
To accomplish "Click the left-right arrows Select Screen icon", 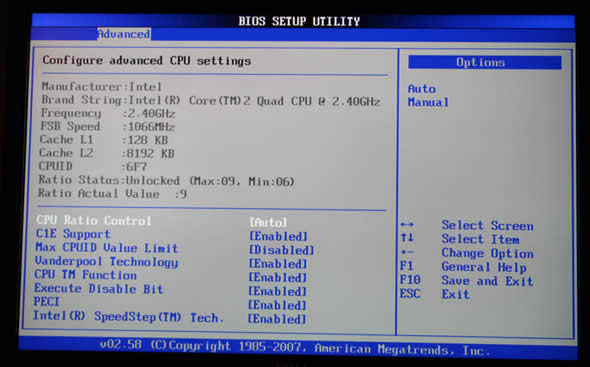I will click(x=407, y=225).
